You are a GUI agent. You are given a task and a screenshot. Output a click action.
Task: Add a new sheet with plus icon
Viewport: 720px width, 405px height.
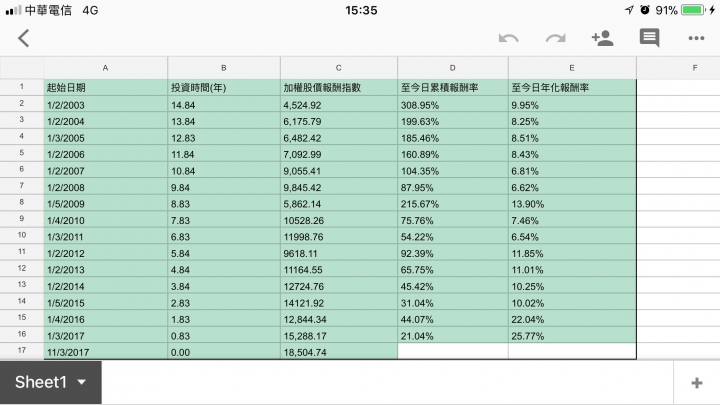pos(697,382)
